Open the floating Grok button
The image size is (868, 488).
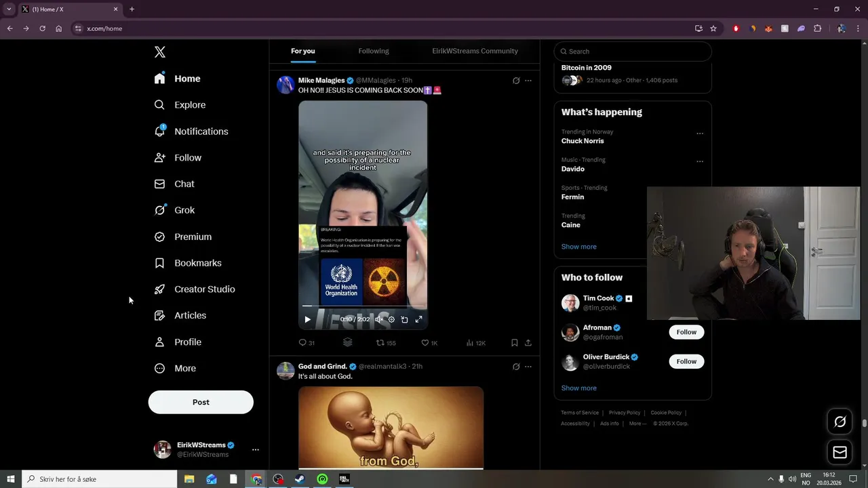[840, 422]
